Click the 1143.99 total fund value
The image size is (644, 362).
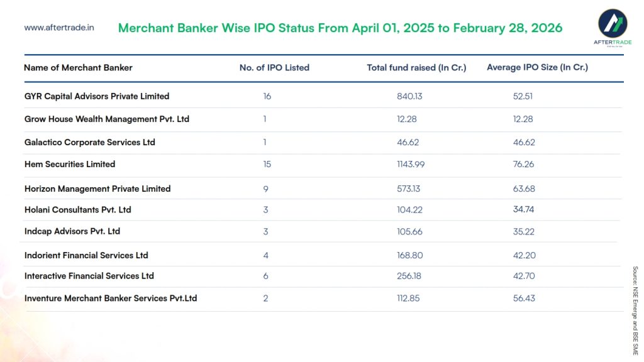[x=411, y=164]
